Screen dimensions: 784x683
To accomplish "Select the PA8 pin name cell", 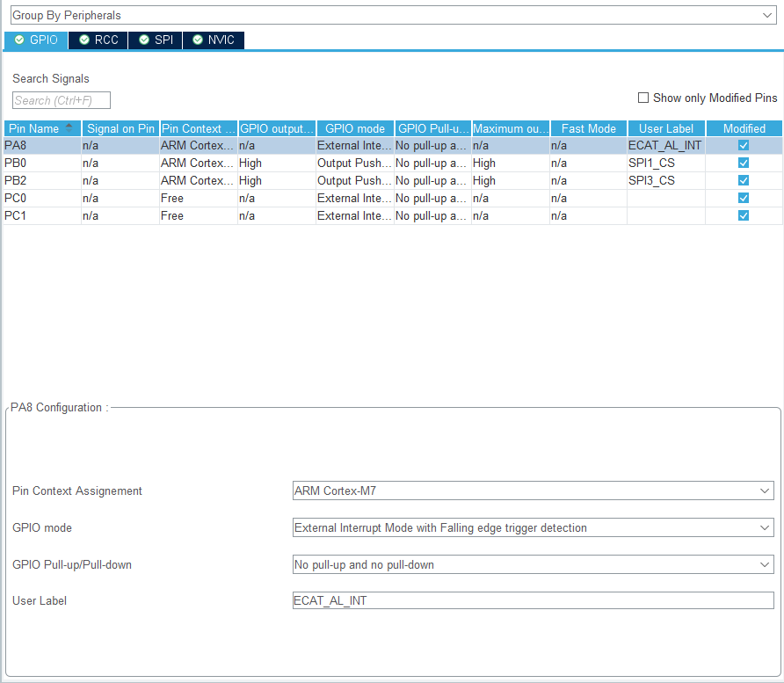I will coord(42,146).
